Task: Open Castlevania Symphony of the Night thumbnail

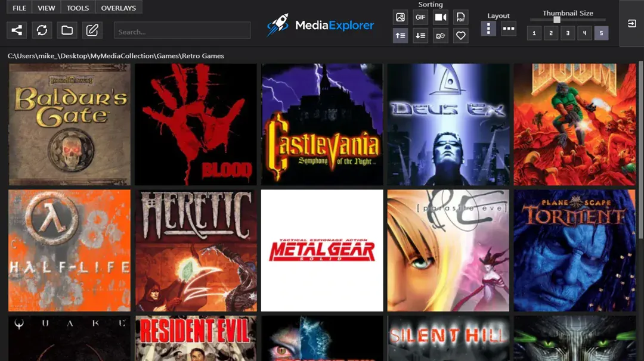Action: coord(322,125)
